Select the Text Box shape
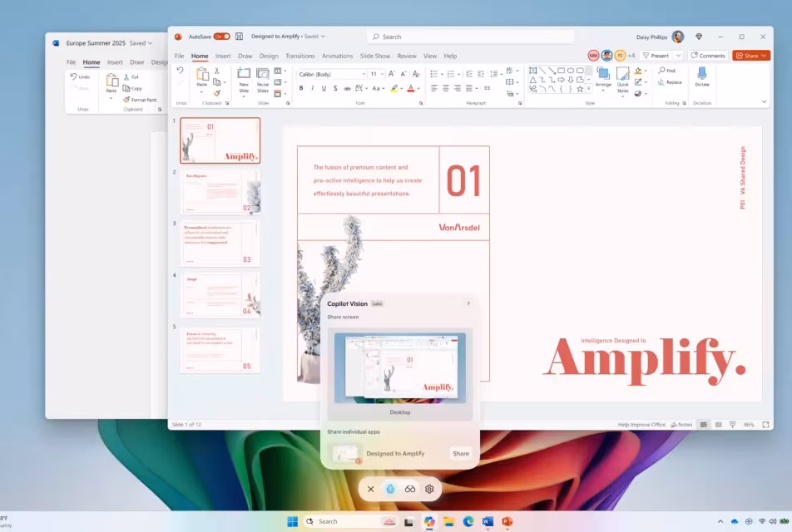 click(x=533, y=71)
